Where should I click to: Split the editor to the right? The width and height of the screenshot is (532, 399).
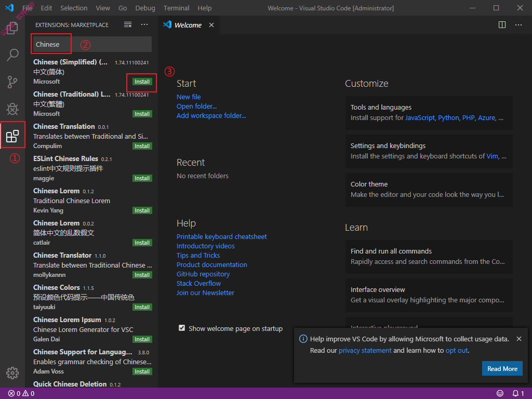(x=502, y=25)
